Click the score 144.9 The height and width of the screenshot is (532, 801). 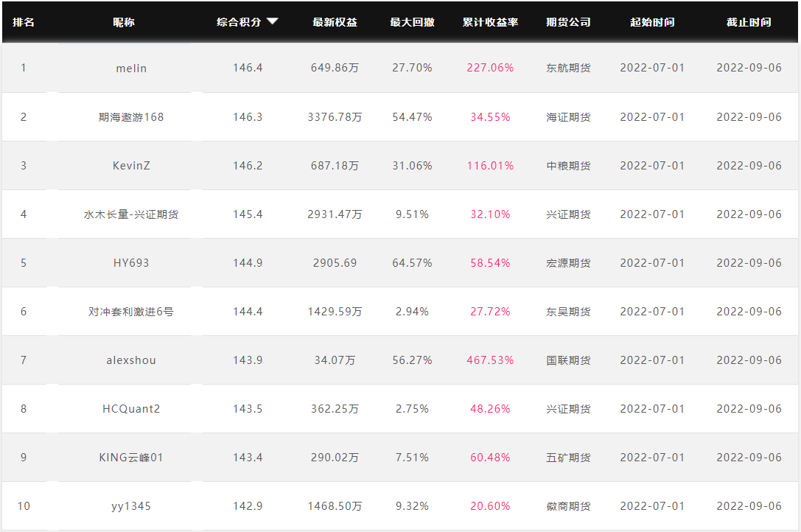tap(248, 262)
